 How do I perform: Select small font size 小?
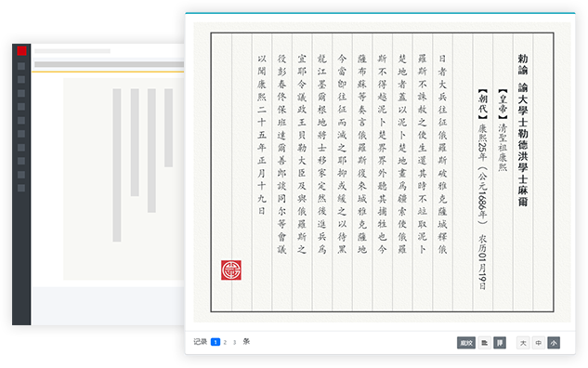pos(554,343)
